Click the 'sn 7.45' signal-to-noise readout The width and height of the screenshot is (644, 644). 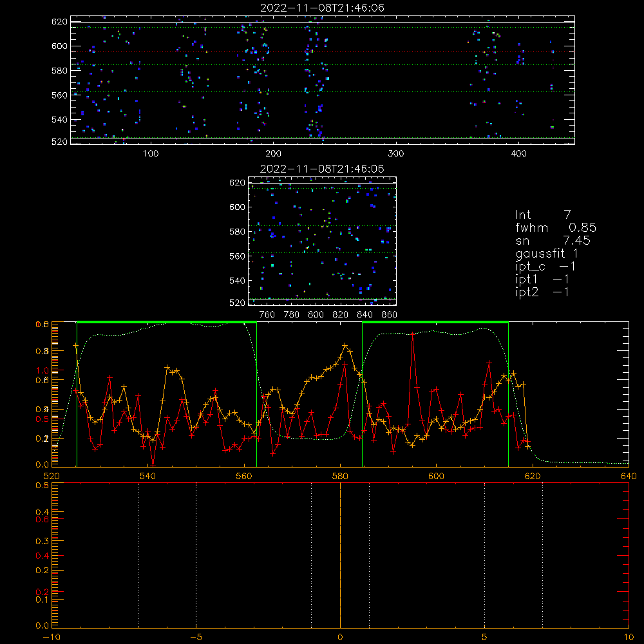pyautogui.click(x=553, y=240)
